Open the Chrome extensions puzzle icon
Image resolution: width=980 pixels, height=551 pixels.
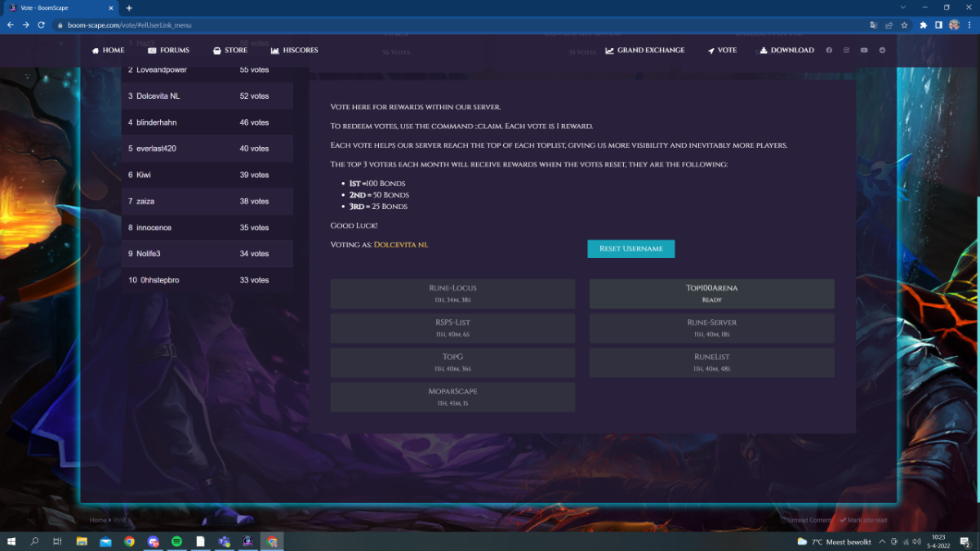click(923, 25)
